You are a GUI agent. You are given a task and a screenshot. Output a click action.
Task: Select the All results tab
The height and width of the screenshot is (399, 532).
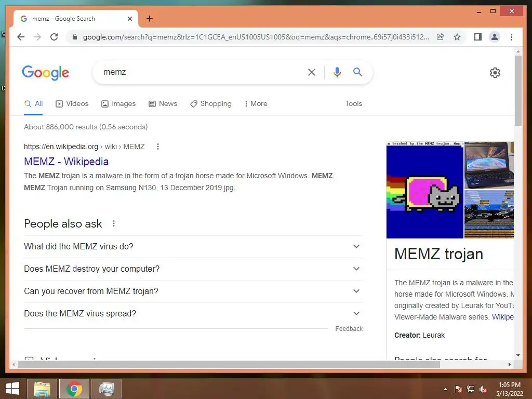(x=33, y=104)
